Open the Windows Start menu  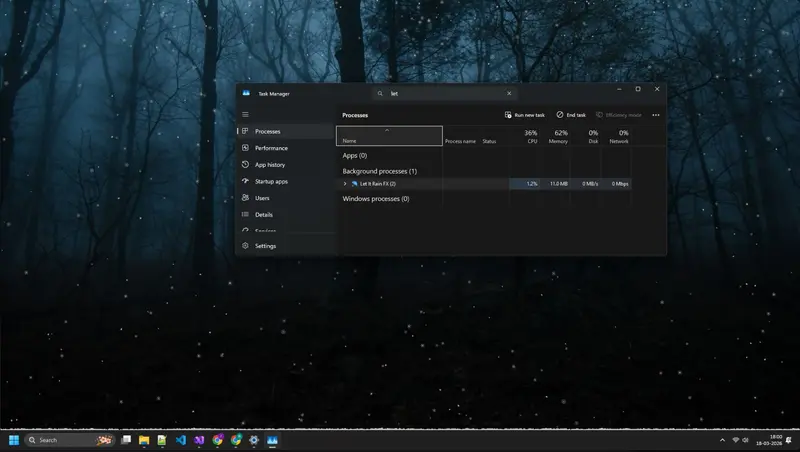point(14,440)
